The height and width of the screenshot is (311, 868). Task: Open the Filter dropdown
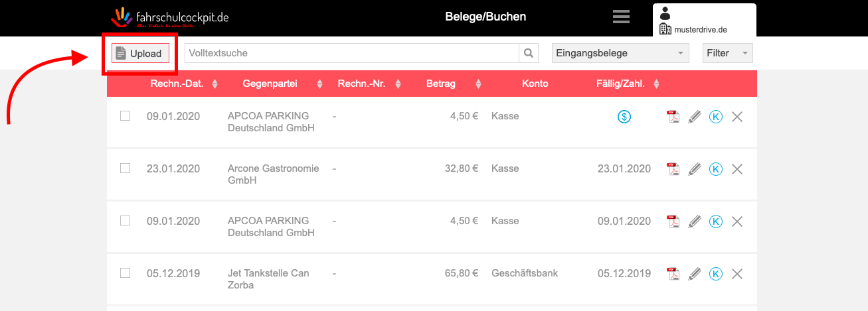click(x=727, y=53)
